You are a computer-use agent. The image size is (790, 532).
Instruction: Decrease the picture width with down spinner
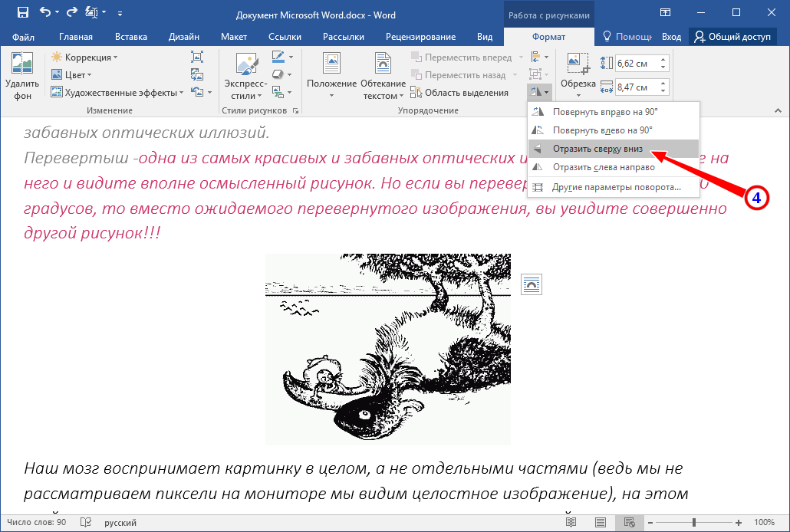[x=663, y=91]
